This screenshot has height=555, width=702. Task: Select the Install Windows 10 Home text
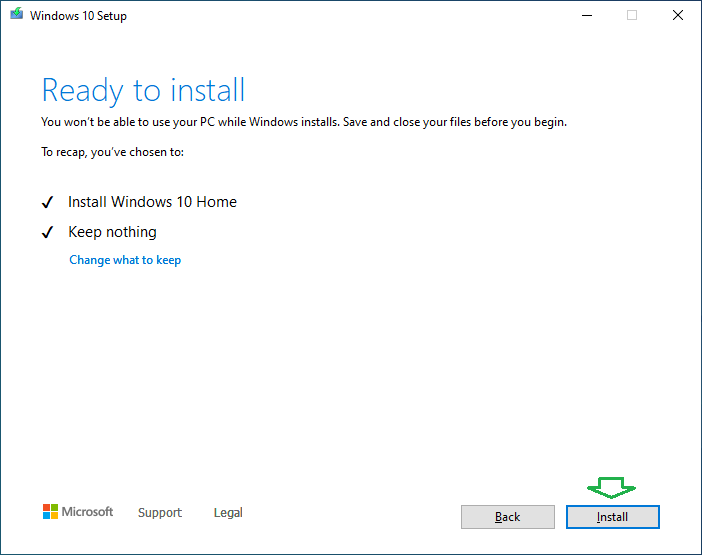pyautogui.click(x=152, y=202)
